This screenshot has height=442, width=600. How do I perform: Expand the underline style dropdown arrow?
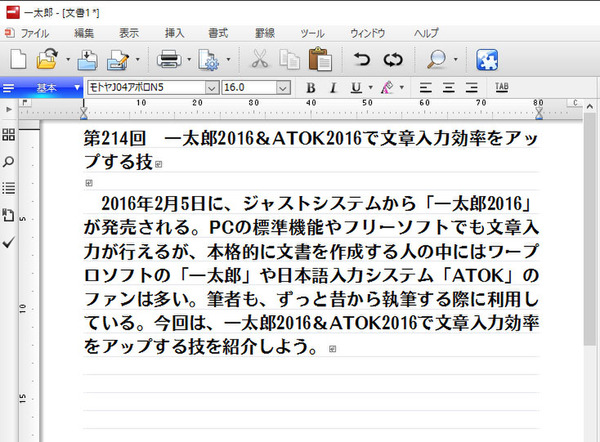coord(370,88)
